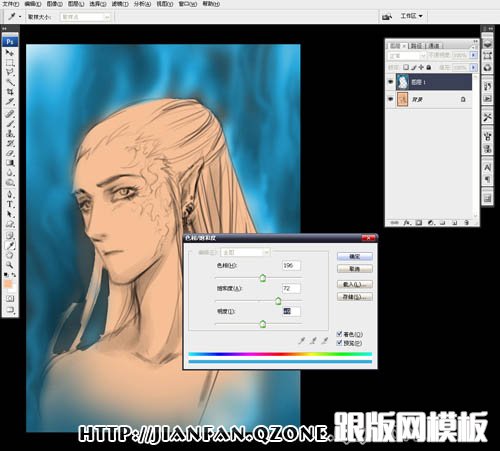Click the 取消 cancel button

pyautogui.click(x=355, y=269)
